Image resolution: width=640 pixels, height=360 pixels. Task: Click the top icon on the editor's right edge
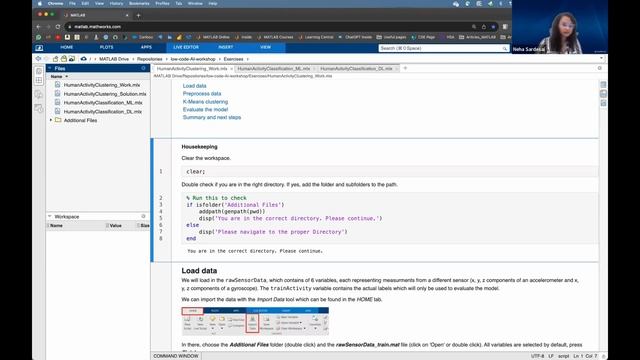click(x=603, y=84)
